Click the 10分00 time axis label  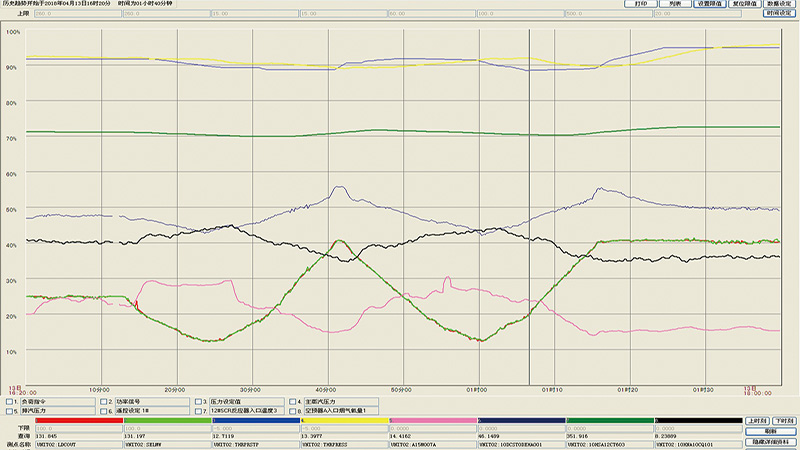(99, 390)
